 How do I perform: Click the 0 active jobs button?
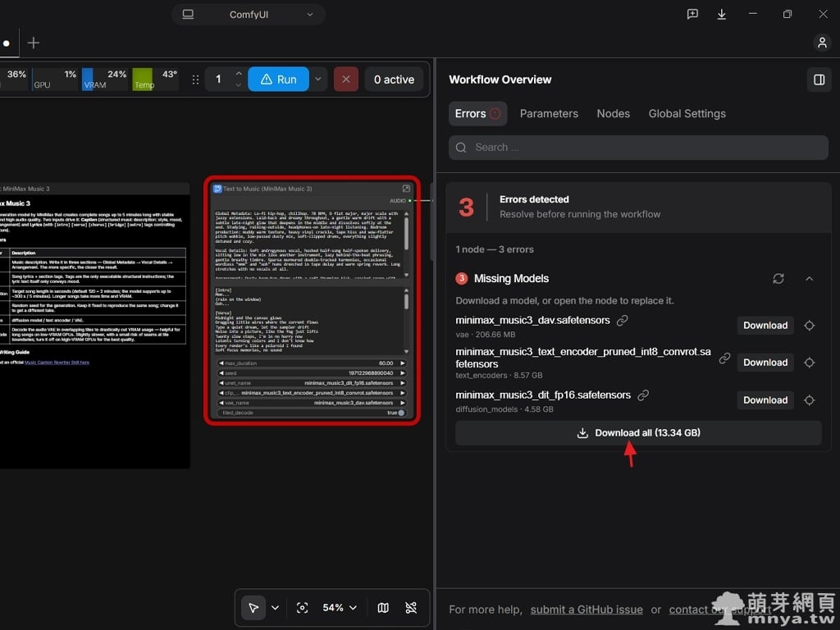tap(394, 80)
